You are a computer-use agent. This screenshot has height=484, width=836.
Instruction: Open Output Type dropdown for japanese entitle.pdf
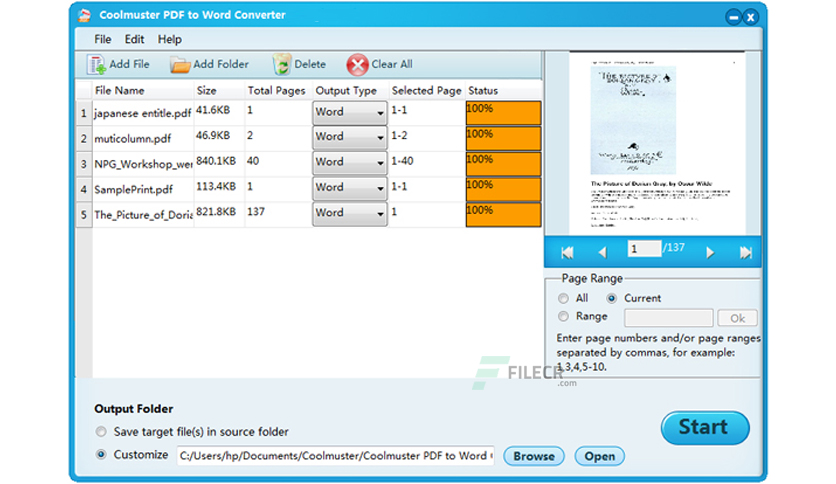pos(349,112)
